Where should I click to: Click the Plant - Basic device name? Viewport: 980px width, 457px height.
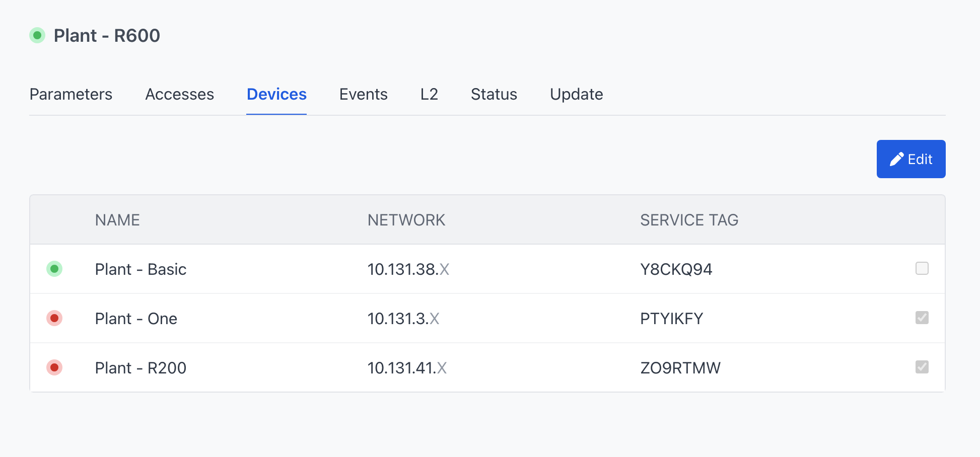[x=141, y=269]
